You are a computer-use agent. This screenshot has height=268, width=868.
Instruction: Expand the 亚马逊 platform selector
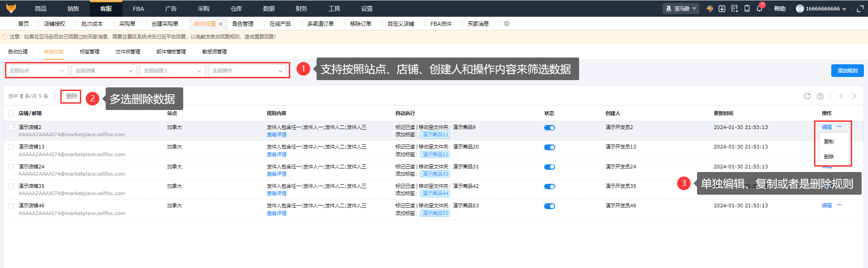coord(682,9)
